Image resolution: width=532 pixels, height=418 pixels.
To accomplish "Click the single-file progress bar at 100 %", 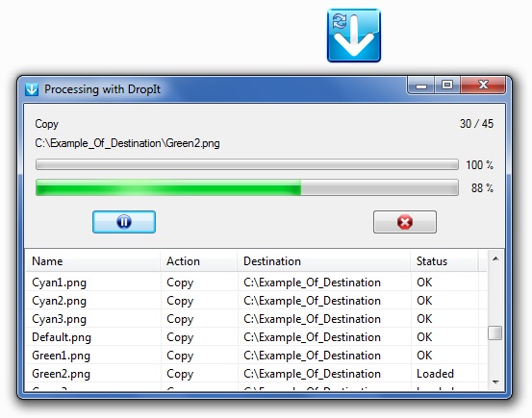I will click(247, 164).
